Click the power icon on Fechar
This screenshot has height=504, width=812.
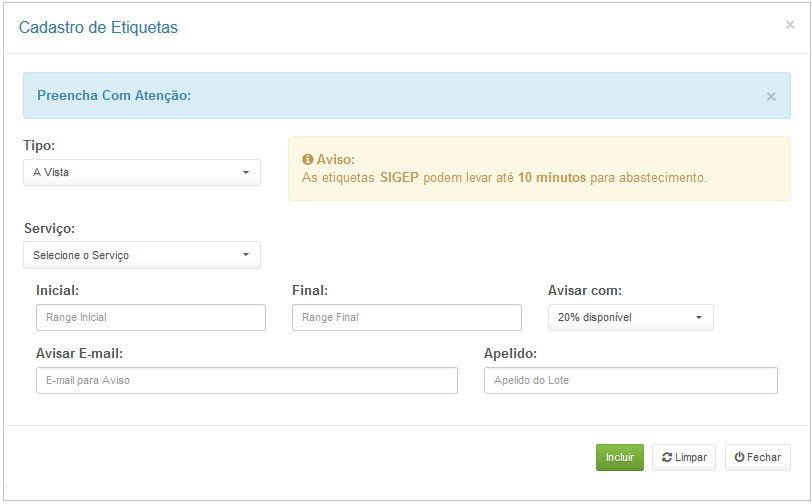tap(739, 457)
